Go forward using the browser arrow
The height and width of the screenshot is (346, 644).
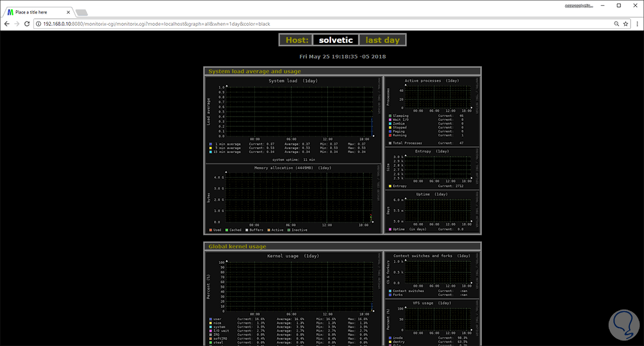[x=17, y=24]
